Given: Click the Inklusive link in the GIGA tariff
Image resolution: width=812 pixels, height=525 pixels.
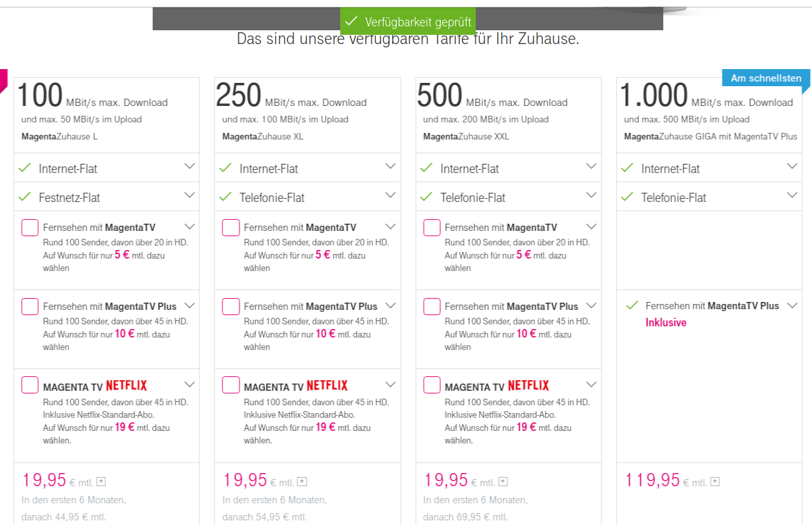Looking at the screenshot, I should pyautogui.click(x=665, y=322).
